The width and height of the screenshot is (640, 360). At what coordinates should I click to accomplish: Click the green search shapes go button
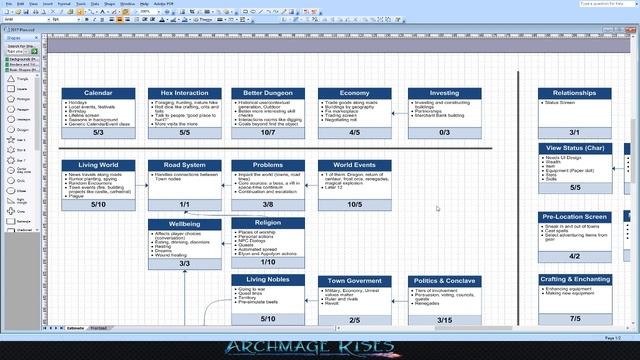34,51
